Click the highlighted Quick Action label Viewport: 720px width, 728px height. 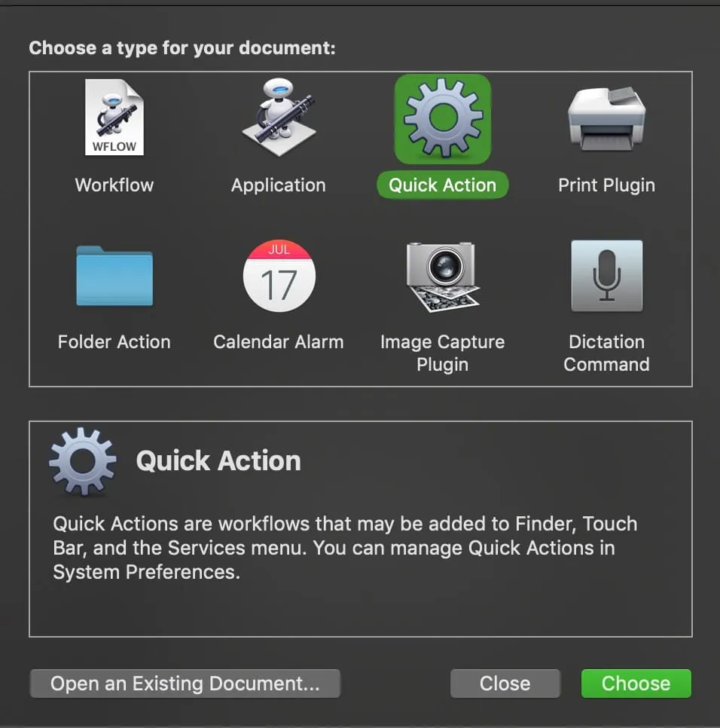coord(442,185)
